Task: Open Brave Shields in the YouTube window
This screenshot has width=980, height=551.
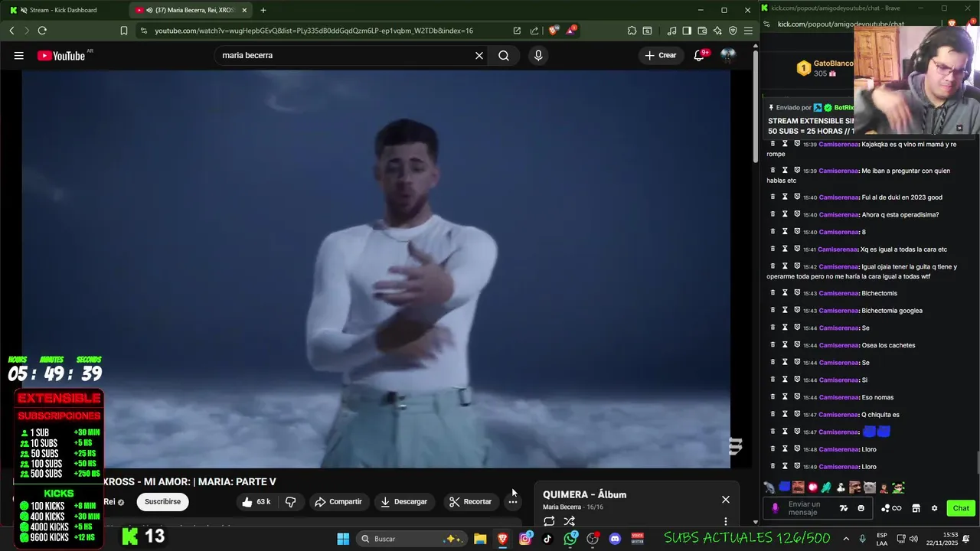Action: [553, 31]
